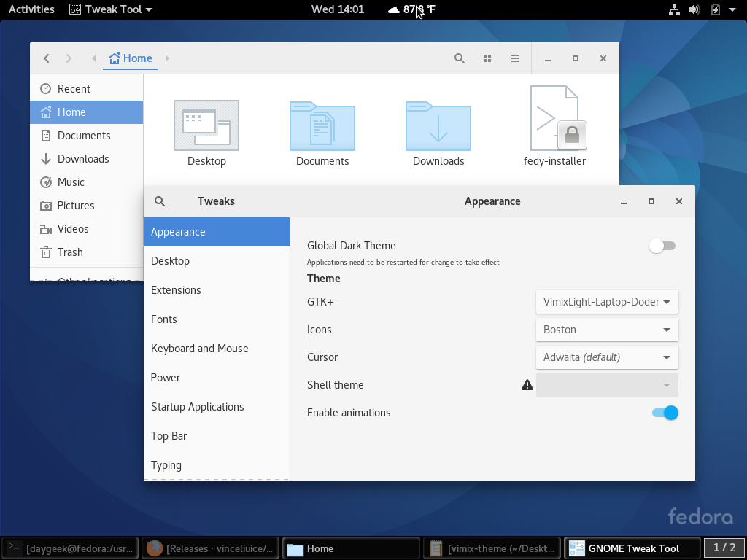Open the Downloads folder icon in Home
Viewport: 747px width, 560px height.
pyautogui.click(x=438, y=126)
